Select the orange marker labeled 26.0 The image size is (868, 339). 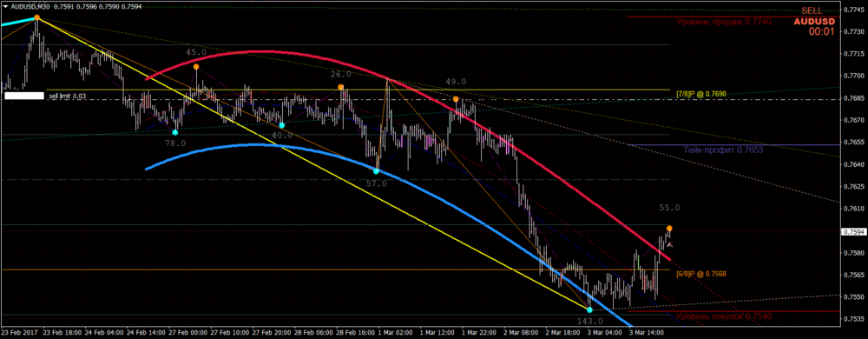341,87
